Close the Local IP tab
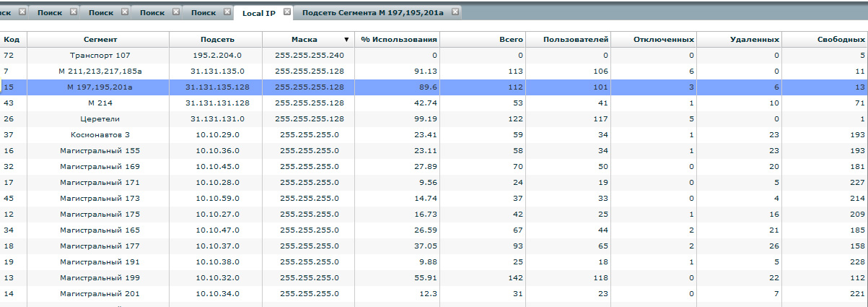868x307 pixels. pos(287,12)
